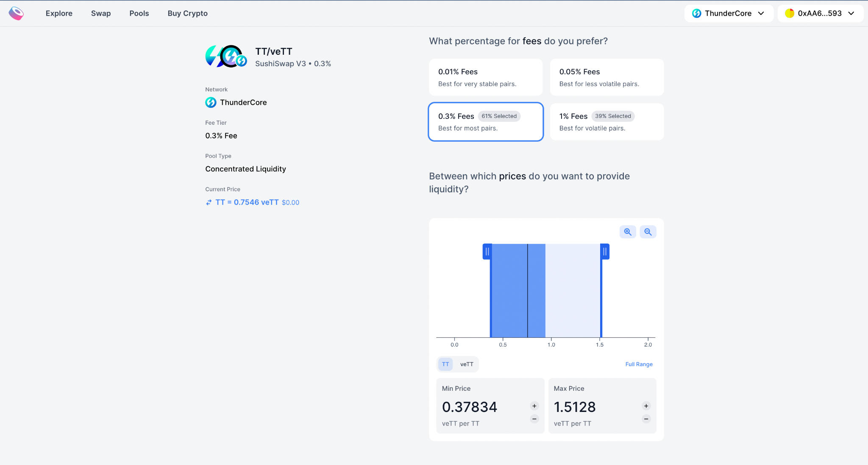Click the 39% Selected badge

tap(613, 116)
